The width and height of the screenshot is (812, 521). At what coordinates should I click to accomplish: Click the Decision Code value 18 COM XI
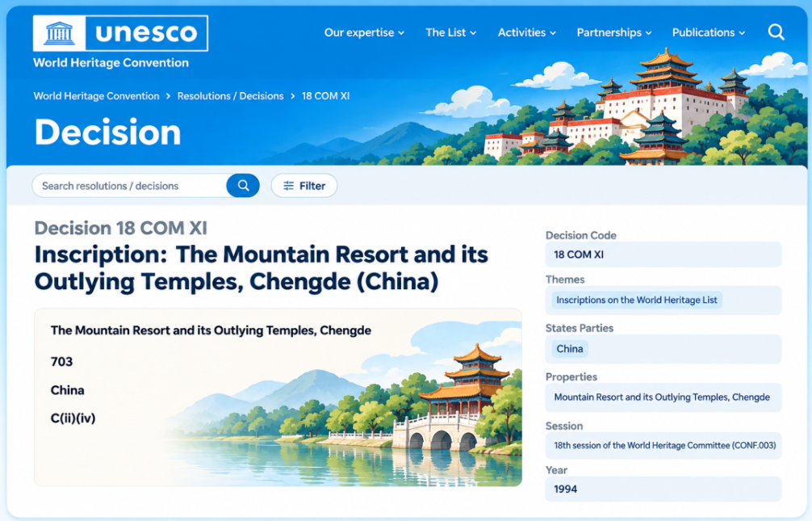click(579, 254)
